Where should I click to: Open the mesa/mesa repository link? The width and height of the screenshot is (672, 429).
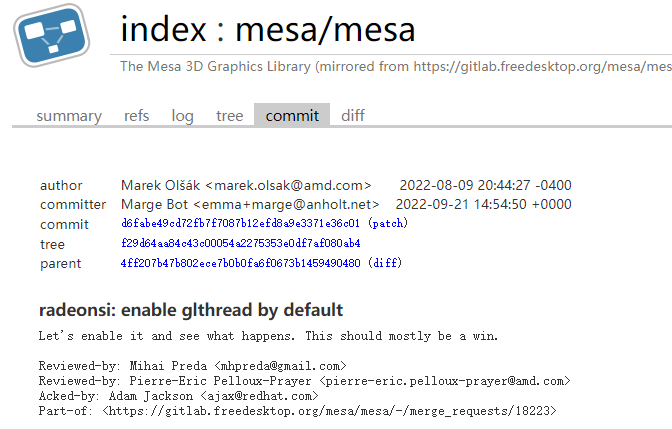325,29
